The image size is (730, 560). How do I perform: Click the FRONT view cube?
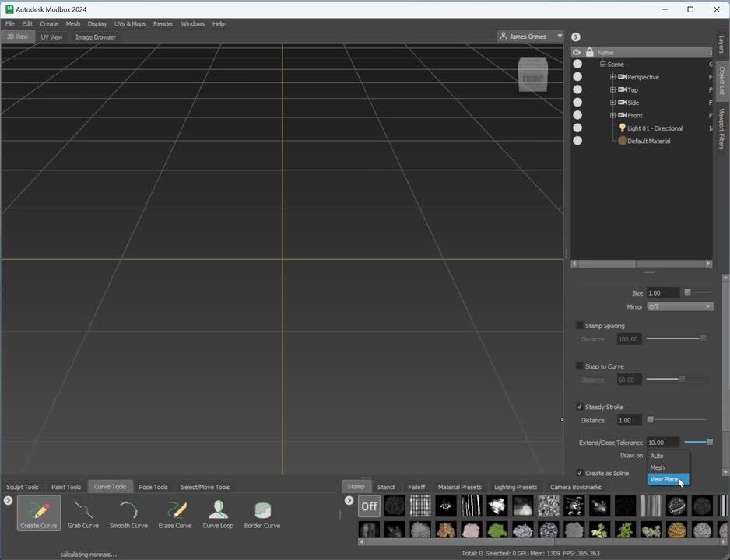pos(533,77)
